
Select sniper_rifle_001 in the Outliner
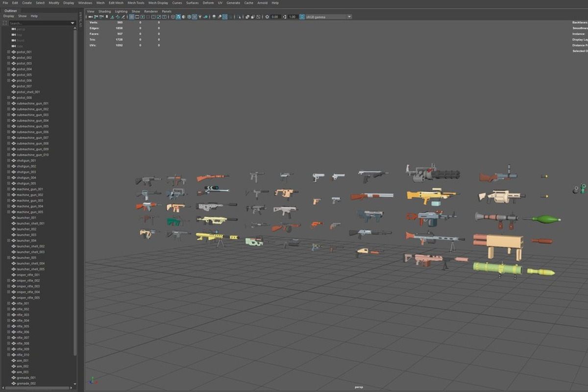pyautogui.click(x=28, y=275)
